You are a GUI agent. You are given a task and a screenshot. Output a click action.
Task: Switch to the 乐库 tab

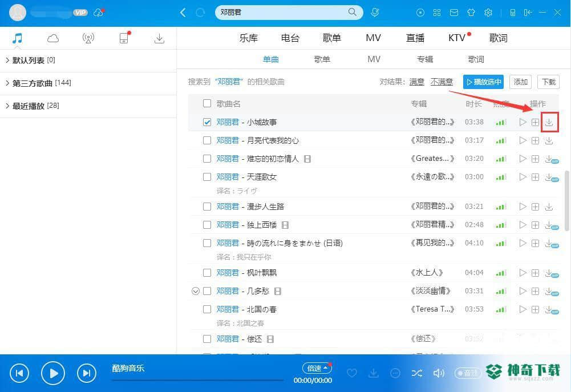click(x=249, y=38)
